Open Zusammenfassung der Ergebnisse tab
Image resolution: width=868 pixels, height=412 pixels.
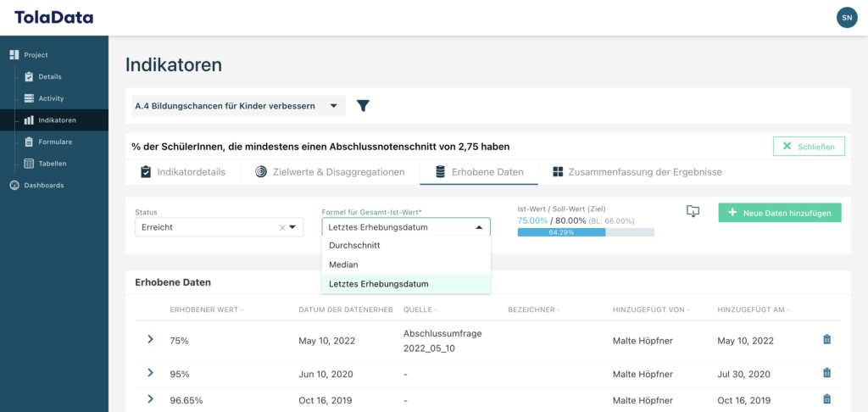point(637,172)
